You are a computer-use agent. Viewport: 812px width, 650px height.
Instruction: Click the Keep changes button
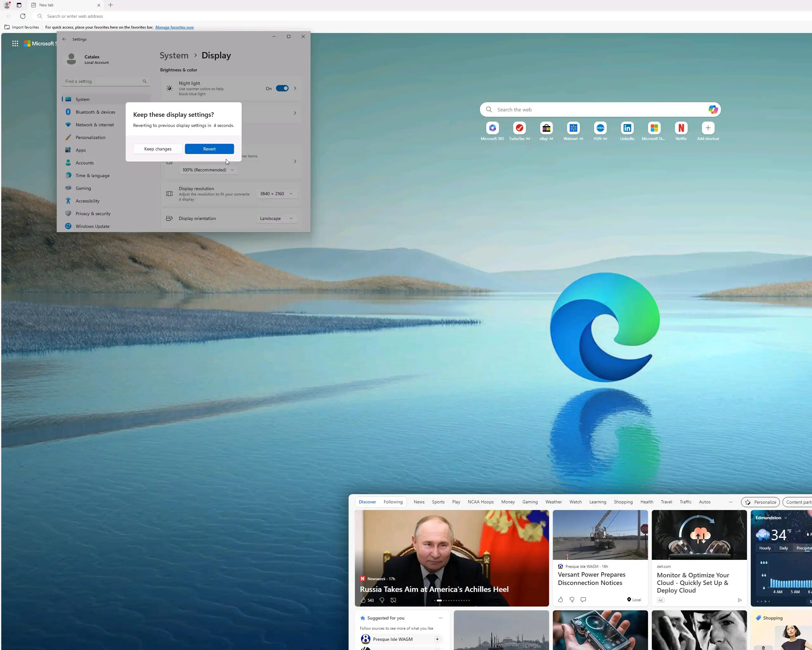(157, 149)
